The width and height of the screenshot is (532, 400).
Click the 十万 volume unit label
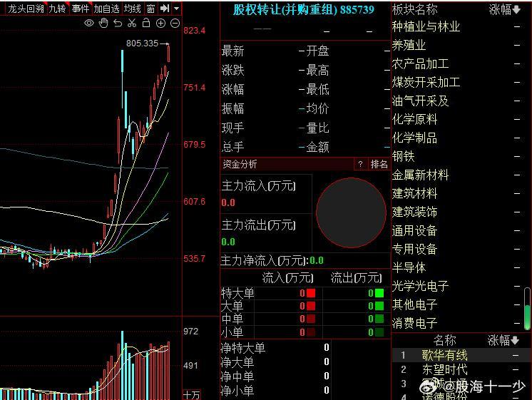coord(192,395)
